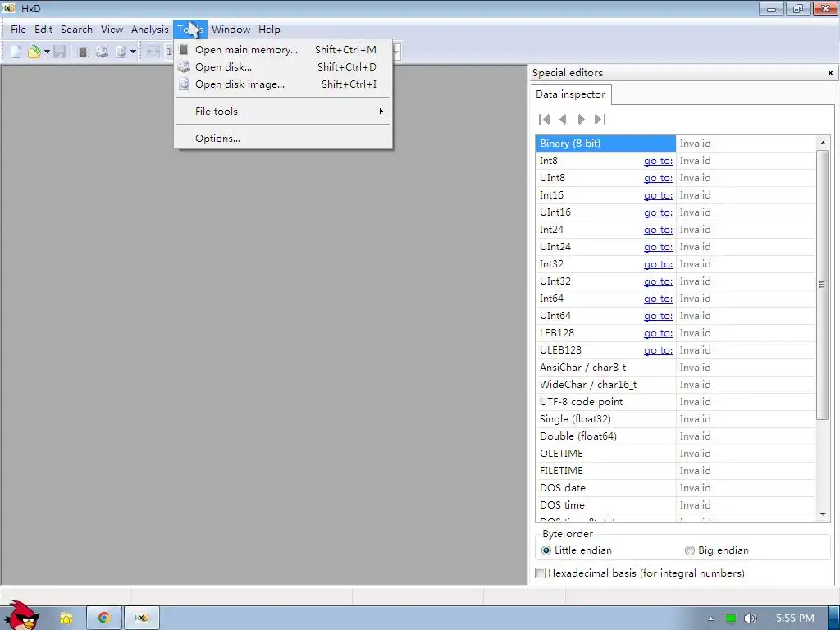Enable Hexadecimal basis checkbox
The height and width of the screenshot is (630, 840).
point(541,573)
